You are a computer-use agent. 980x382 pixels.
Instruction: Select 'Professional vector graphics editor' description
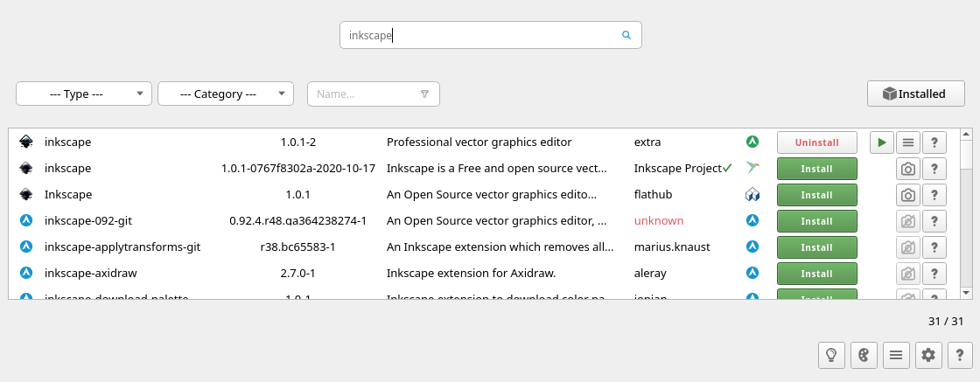(x=479, y=142)
